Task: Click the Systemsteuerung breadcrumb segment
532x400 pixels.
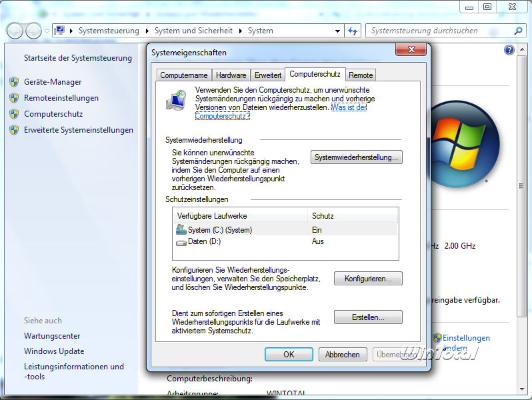Action: 109,31
